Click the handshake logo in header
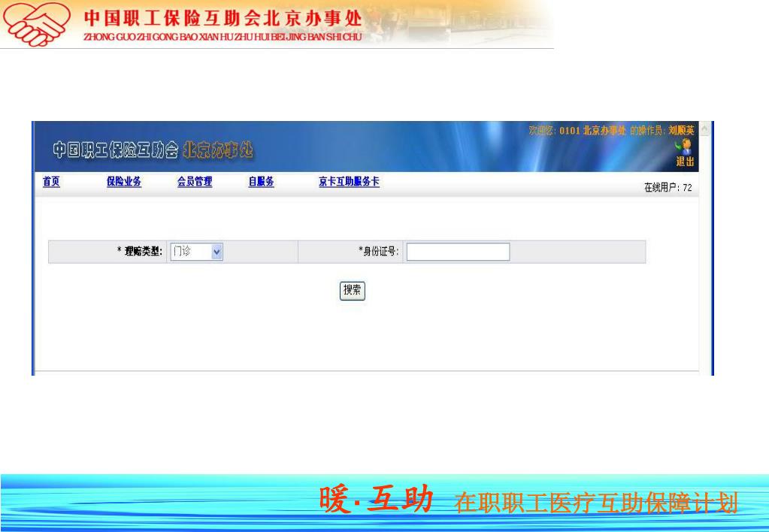The image size is (769, 532). (36, 23)
